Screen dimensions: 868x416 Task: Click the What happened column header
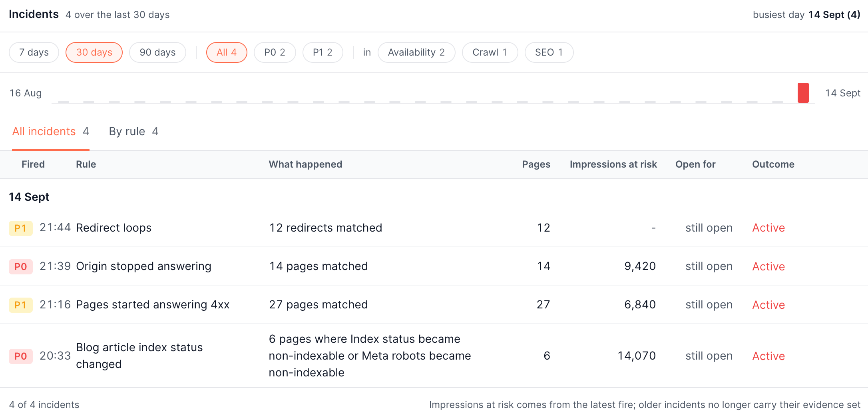point(305,164)
